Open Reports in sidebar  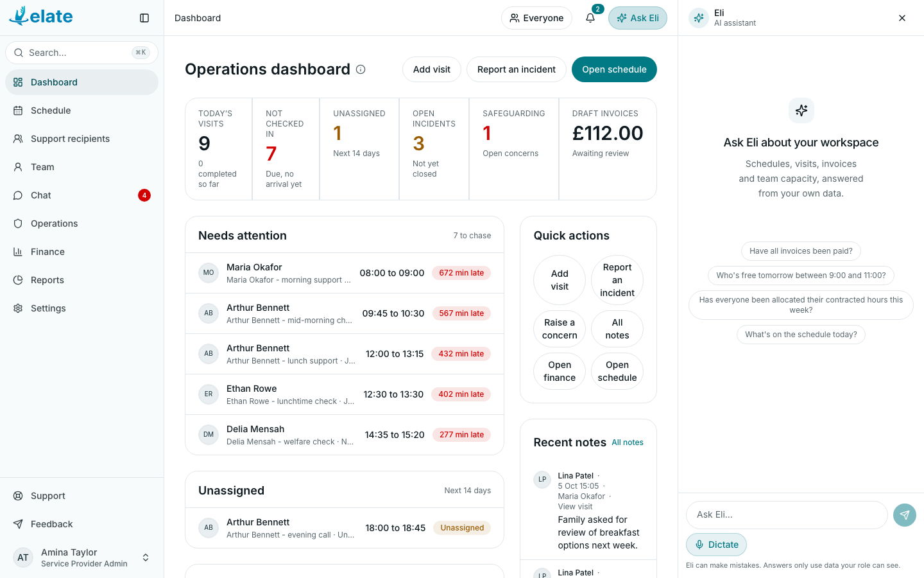pyautogui.click(x=81, y=280)
